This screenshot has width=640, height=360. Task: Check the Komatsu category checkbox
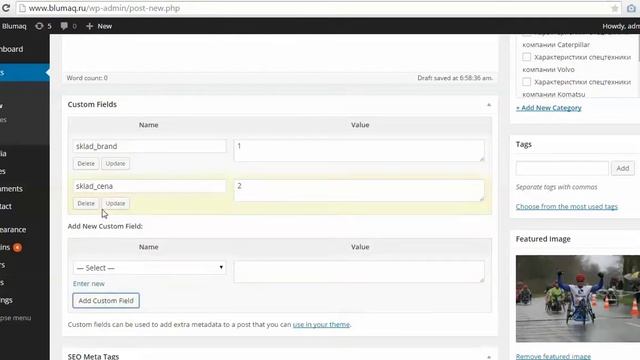coord(527,82)
